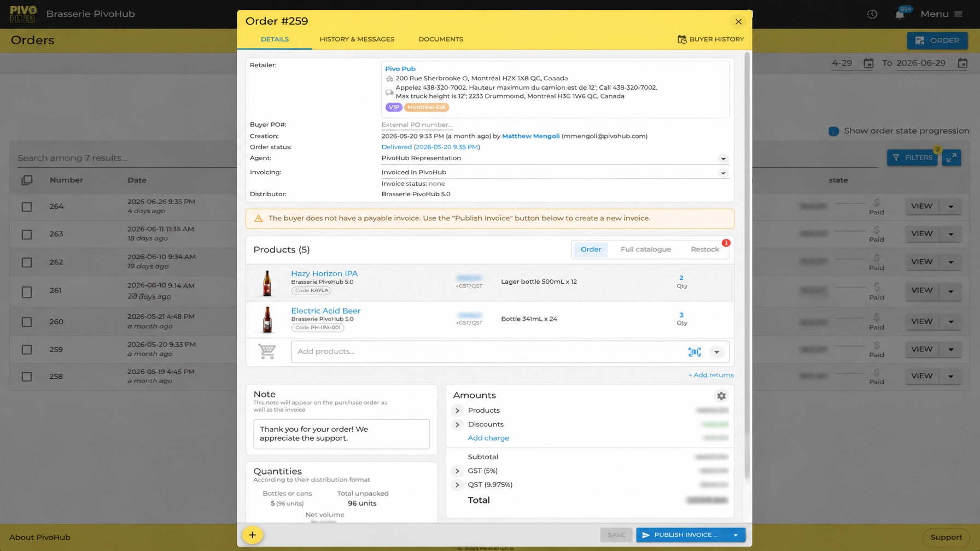The height and width of the screenshot is (551, 980).
Task: Click Add returns link
Action: click(710, 375)
